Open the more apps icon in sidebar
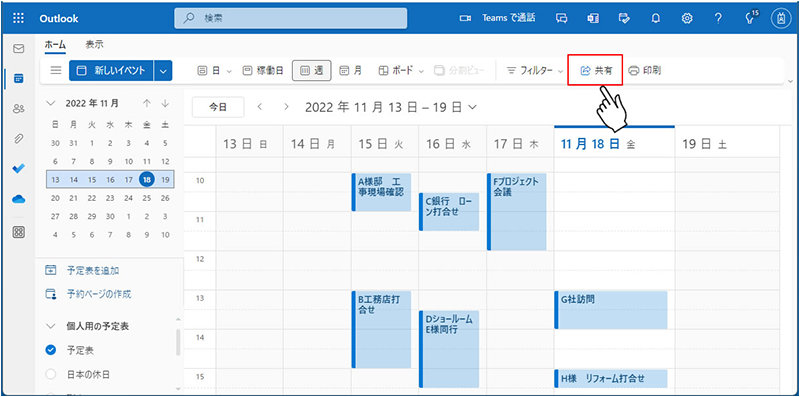Image resolution: width=800 pixels, height=397 pixels. pos(18,232)
